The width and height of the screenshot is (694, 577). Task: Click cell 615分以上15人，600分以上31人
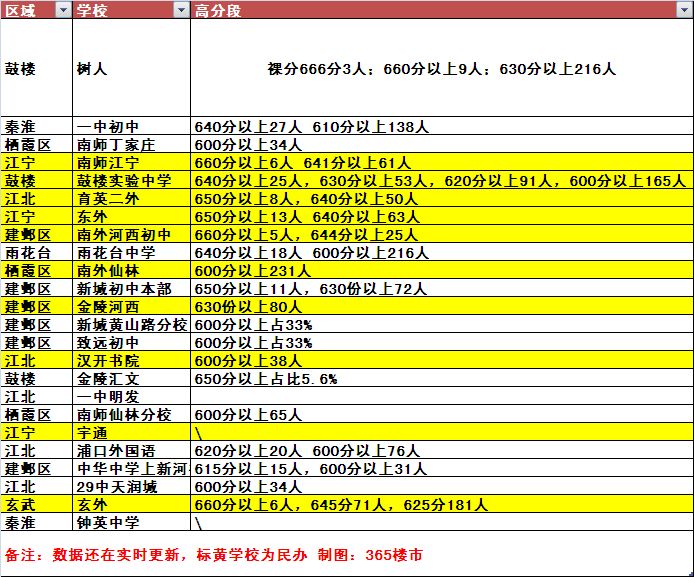442,469
